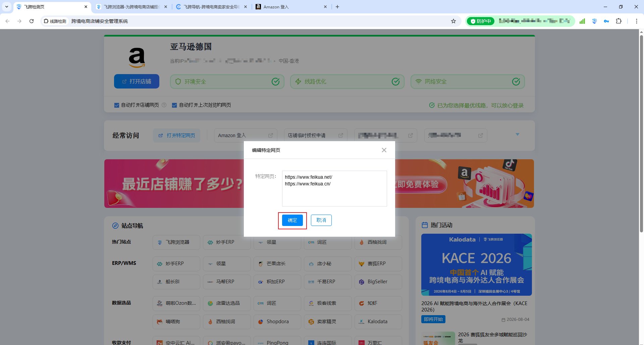Viewport: 644px width, 345px height.
Task: Switch to the 飞跨浏览器 browser tab
Action: click(x=131, y=7)
